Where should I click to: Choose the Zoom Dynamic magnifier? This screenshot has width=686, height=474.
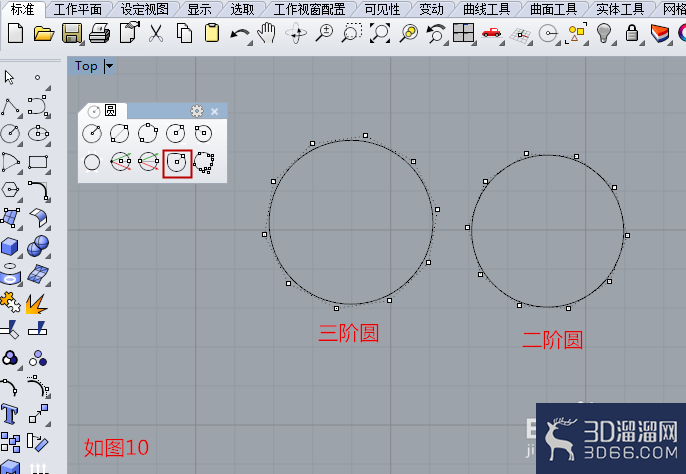pyautogui.click(x=324, y=33)
